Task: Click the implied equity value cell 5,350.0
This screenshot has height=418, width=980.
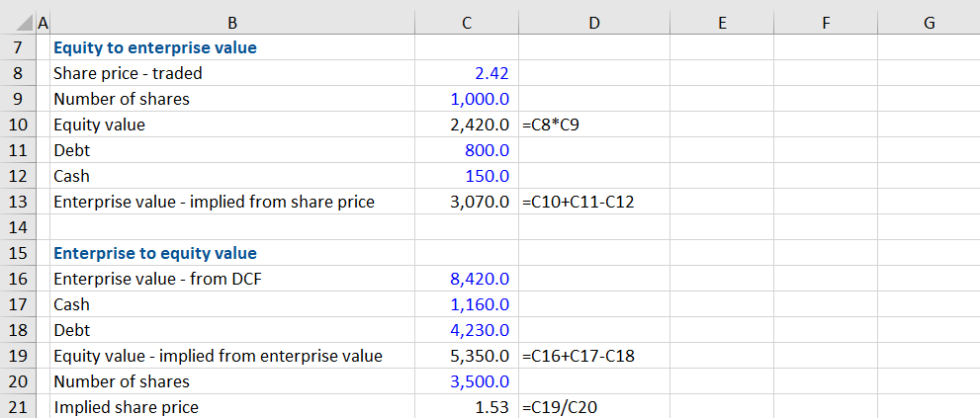Action: pos(480,356)
